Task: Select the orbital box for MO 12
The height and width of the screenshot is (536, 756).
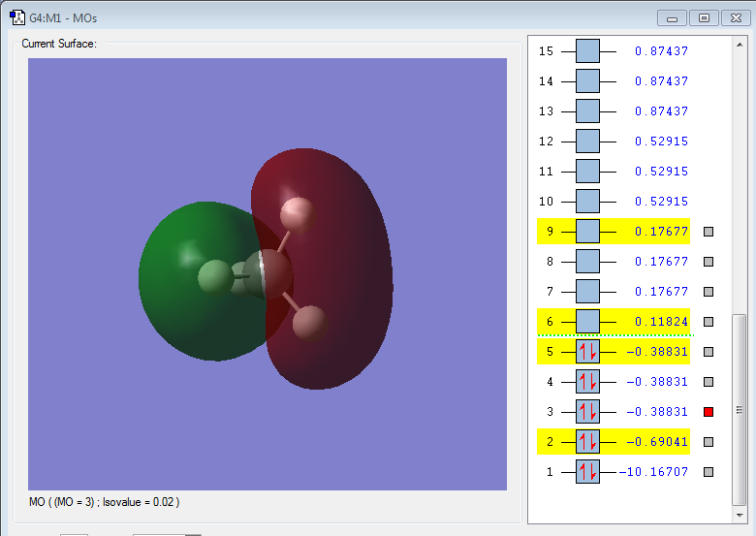Action: pyautogui.click(x=587, y=142)
